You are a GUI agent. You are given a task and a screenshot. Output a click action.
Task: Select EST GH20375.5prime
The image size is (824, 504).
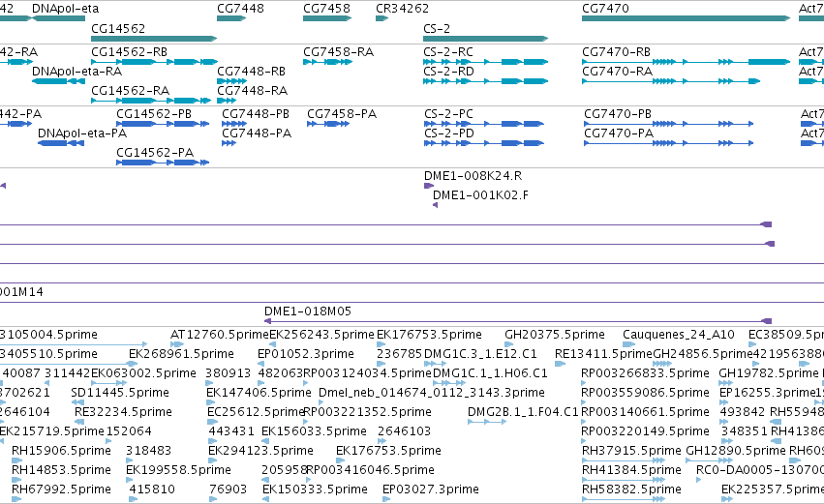tap(555, 335)
